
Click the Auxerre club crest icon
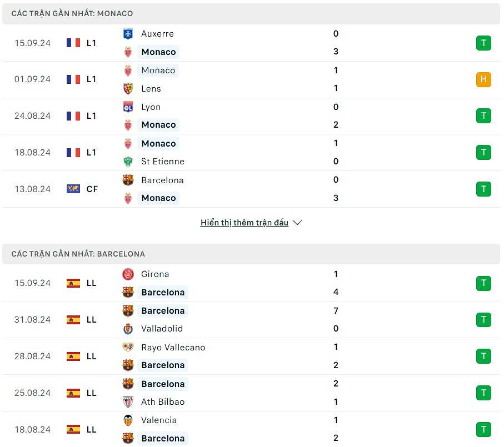click(x=128, y=34)
